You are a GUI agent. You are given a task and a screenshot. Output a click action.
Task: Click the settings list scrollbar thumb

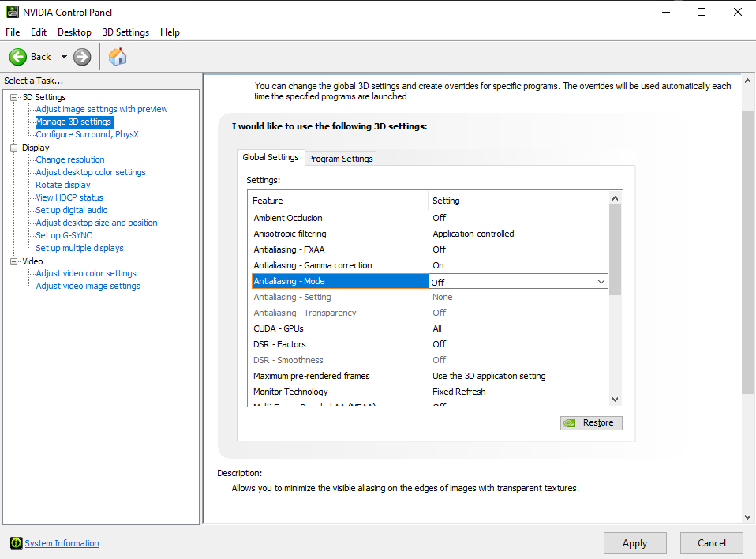pyautogui.click(x=615, y=249)
